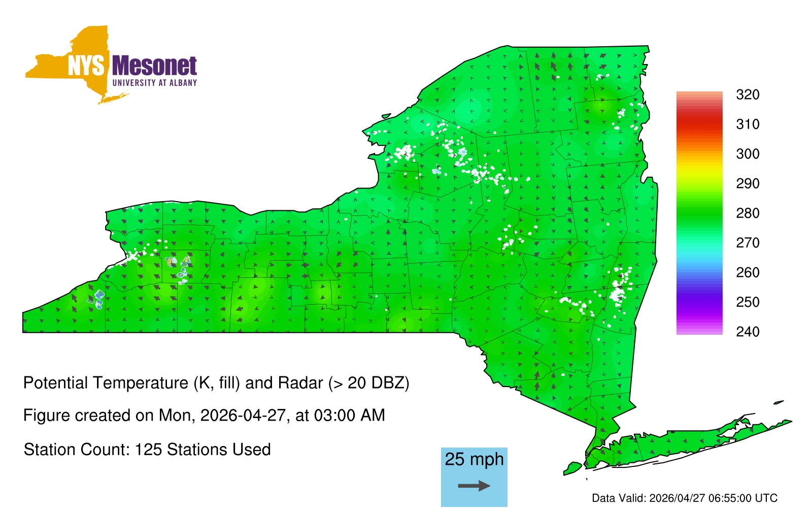
Task: Click the Data Valid UTC timestamp
Action: [685, 498]
